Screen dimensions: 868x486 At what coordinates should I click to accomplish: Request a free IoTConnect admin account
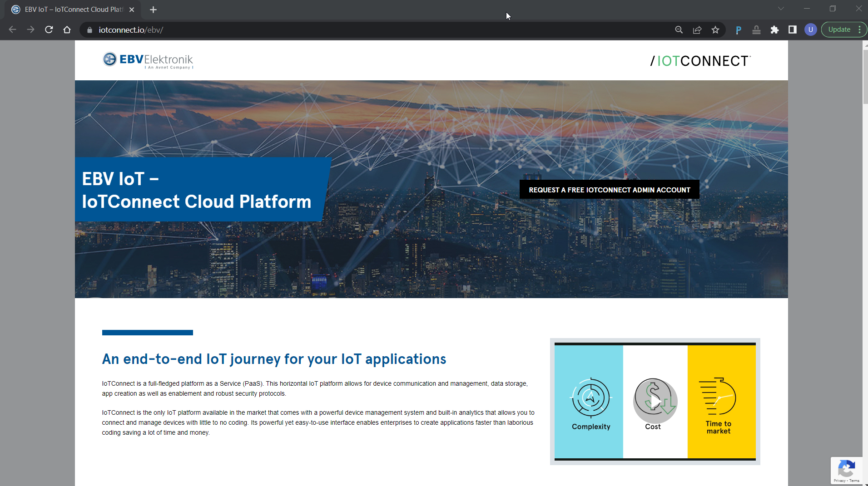click(609, 190)
